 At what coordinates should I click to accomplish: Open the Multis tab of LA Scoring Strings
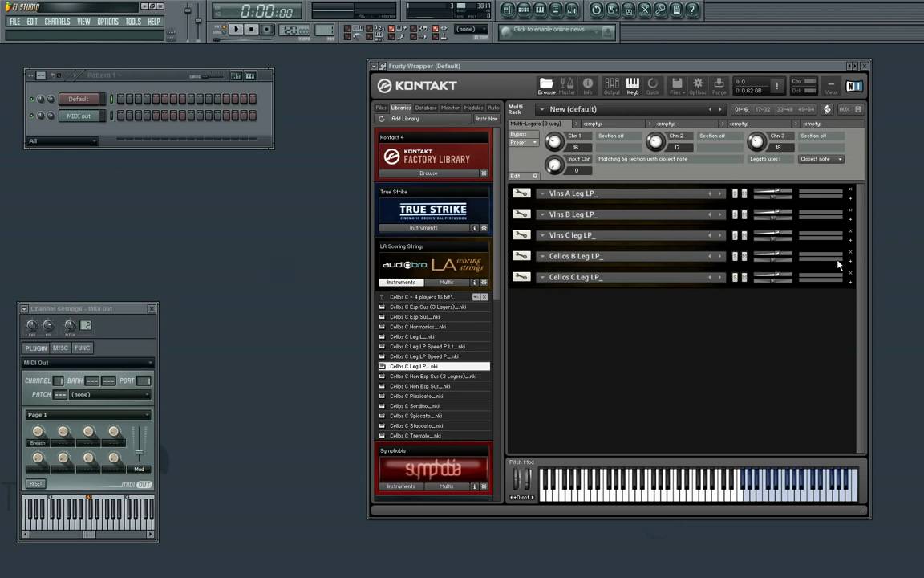(446, 283)
